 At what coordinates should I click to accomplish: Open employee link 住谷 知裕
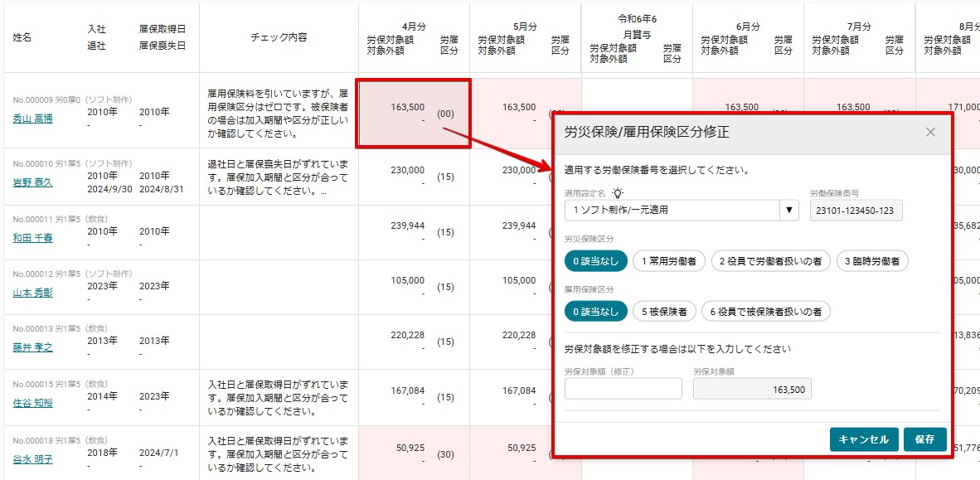[x=33, y=403]
